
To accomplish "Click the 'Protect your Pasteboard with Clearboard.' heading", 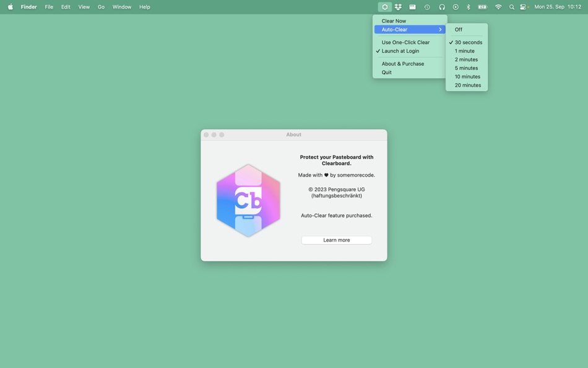I will 336,160.
